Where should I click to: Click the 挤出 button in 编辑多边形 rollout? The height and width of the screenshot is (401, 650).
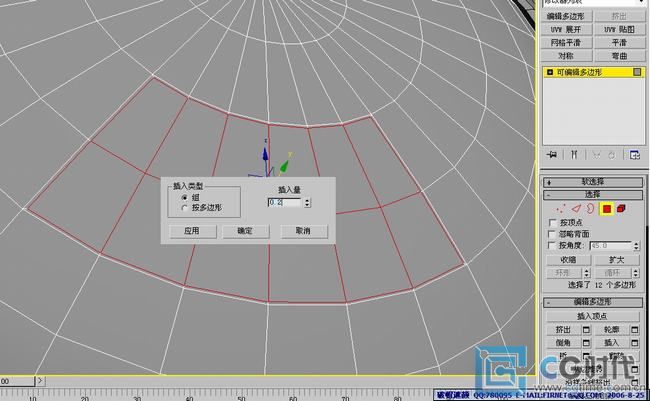[x=563, y=330]
